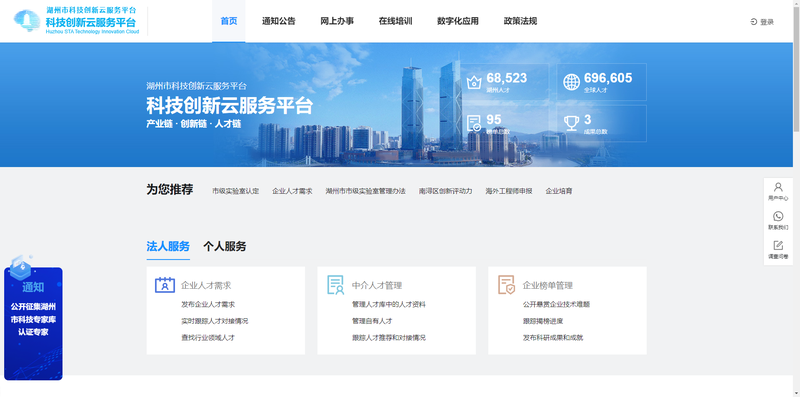Open the 首页 navigation tab
Viewport: 800px width, 397px height.
(229, 21)
